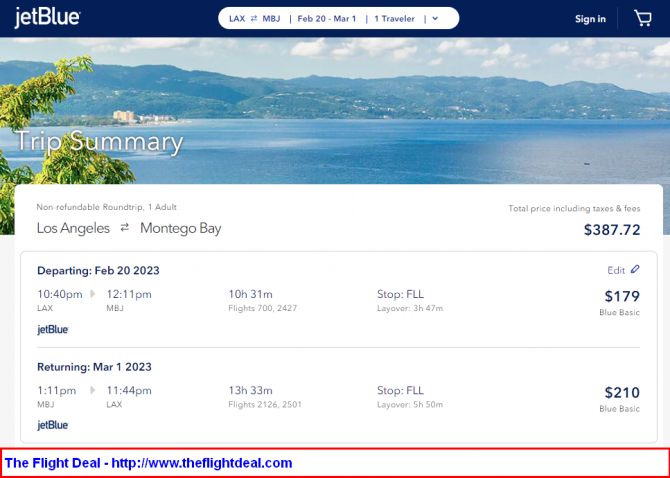Expand the trip search dropdown chevron
Screen dimensions: 670x478
435,18
